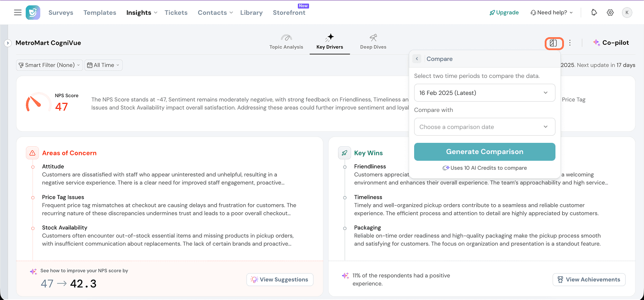Open the three-dot more options menu
The image size is (644, 300).
tap(570, 43)
